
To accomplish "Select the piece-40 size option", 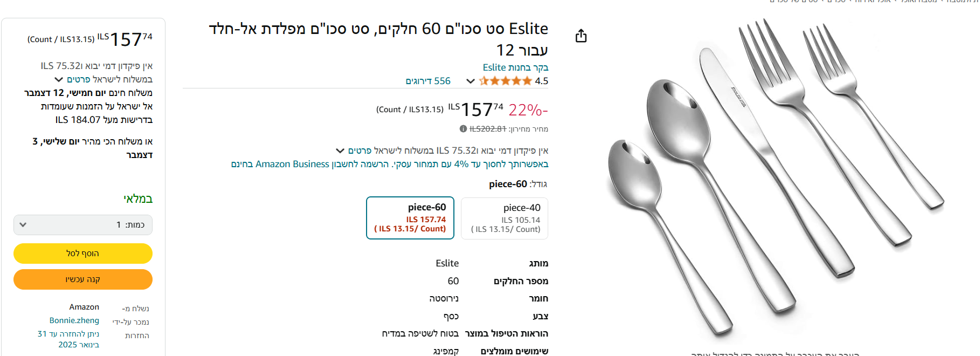I will pos(505,218).
